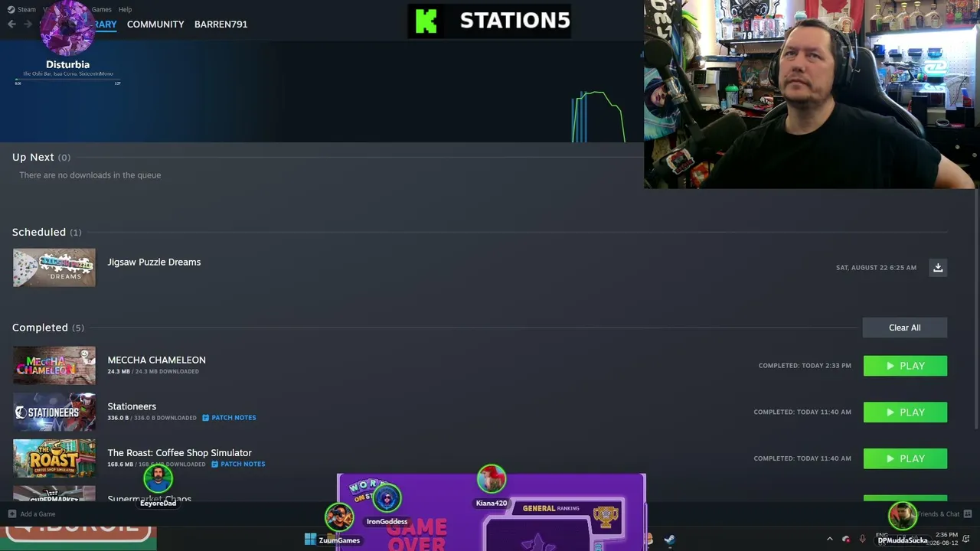Show hidden system tray icons

pyautogui.click(x=829, y=540)
